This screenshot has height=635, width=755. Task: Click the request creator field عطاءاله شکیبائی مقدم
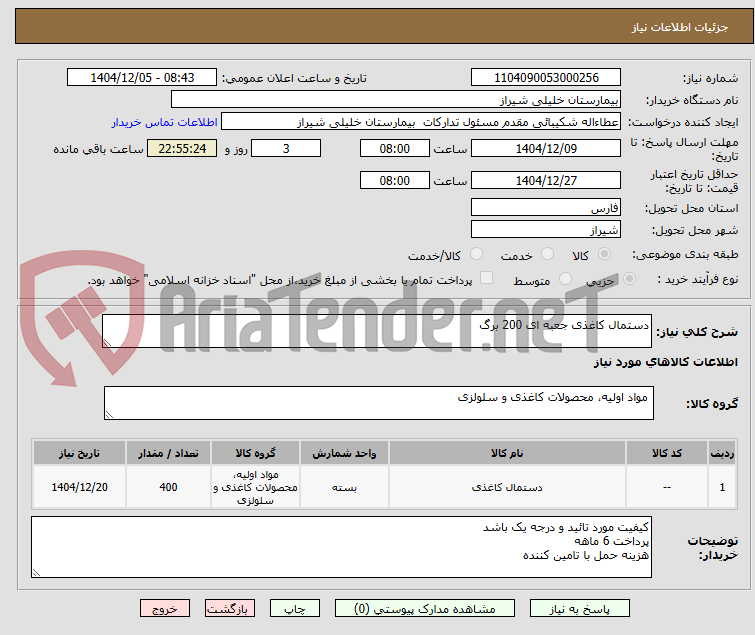pyautogui.click(x=421, y=122)
